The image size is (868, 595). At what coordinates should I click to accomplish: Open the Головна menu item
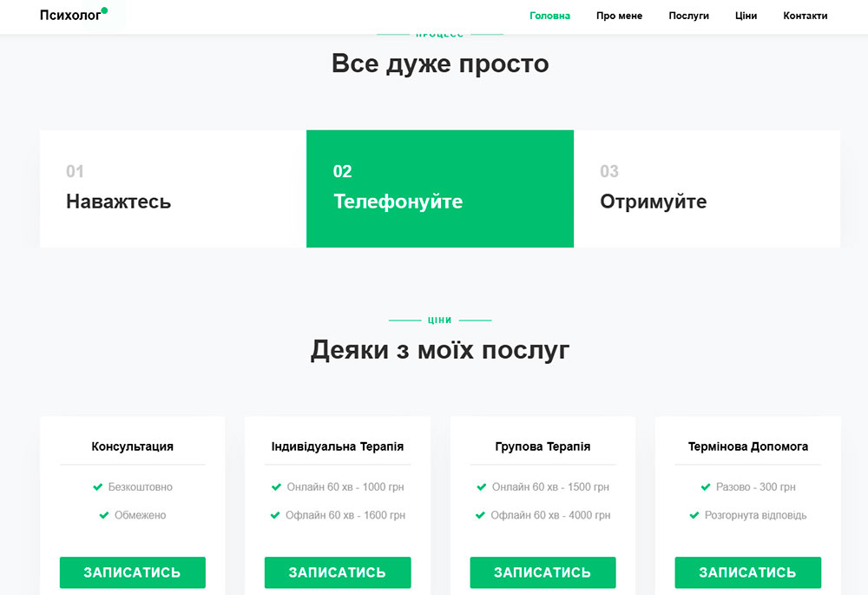549,16
